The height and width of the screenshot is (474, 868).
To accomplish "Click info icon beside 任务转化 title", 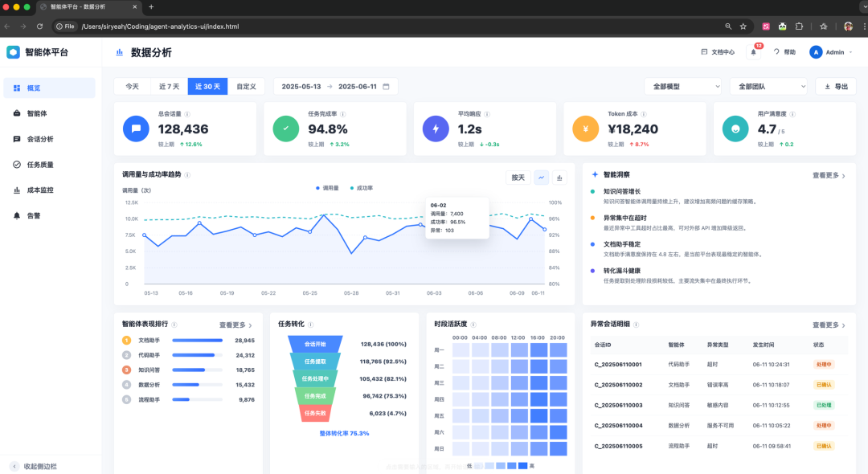I will pyautogui.click(x=310, y=325).
